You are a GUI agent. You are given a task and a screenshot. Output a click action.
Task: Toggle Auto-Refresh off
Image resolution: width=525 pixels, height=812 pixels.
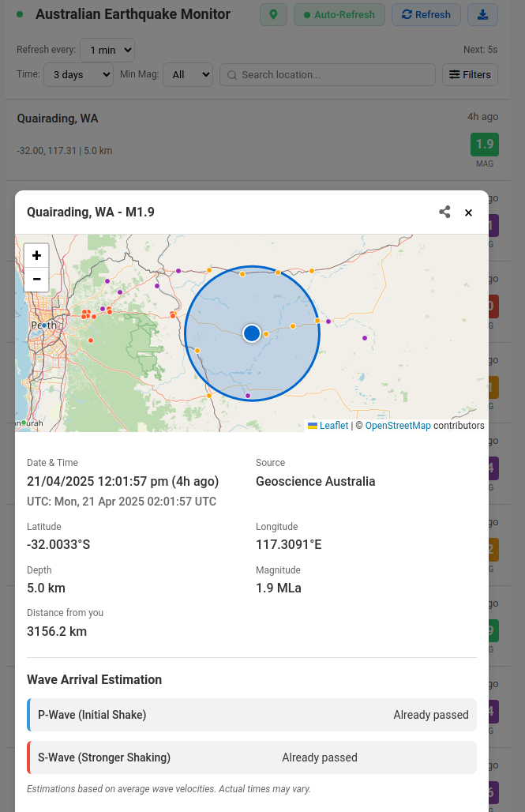pyautogui.click(x=339, y=14)
